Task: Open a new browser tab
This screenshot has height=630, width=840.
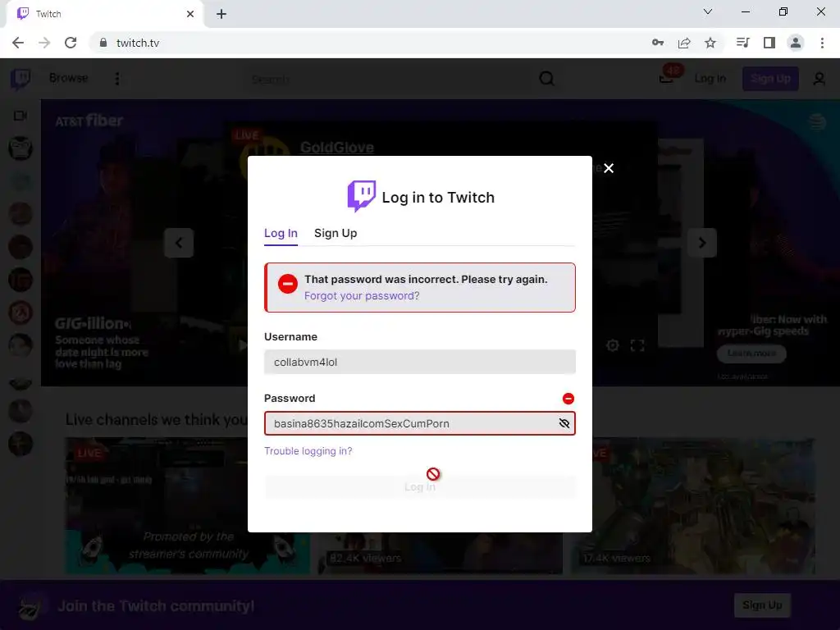Action: coord(221,14)
